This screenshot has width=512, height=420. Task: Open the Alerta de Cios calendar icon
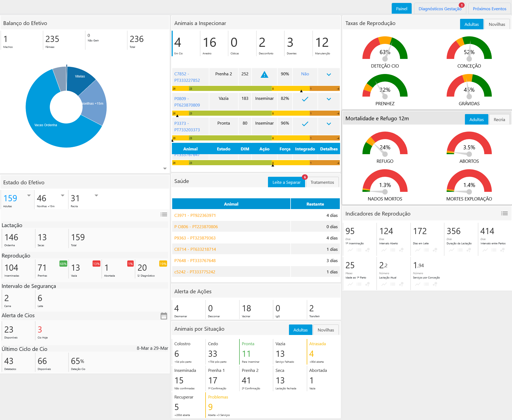click(164, 316)
